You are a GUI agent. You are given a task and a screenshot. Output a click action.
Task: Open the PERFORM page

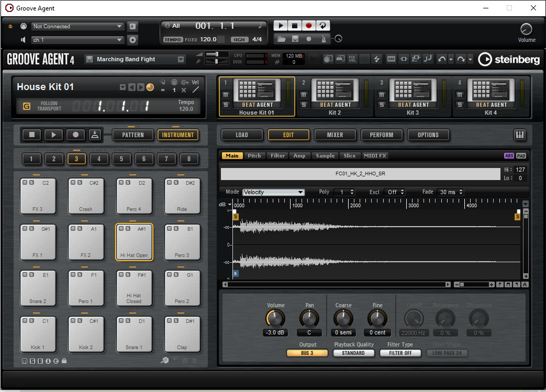pos(382,135)
